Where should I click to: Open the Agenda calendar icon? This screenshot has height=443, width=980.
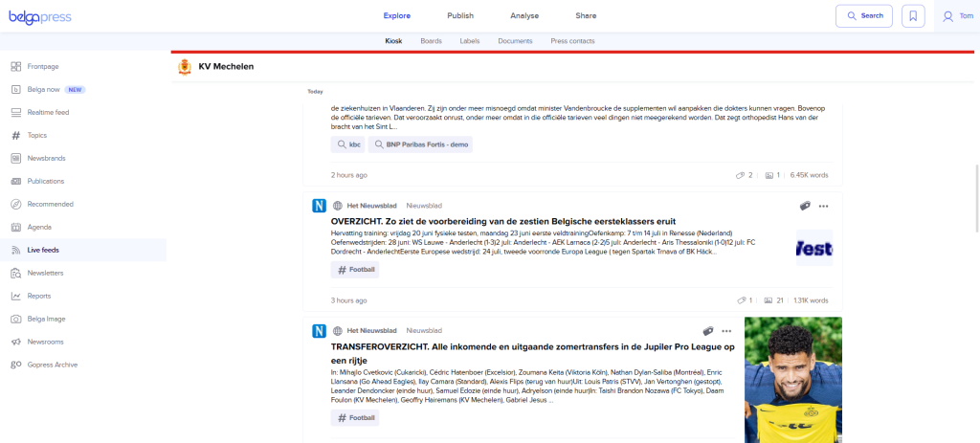coord(16,227)
